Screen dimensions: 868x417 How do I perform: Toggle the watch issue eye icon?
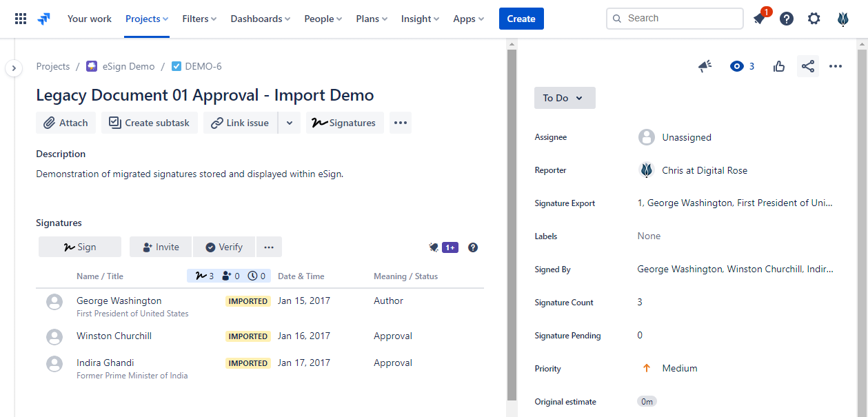[737, 66]
